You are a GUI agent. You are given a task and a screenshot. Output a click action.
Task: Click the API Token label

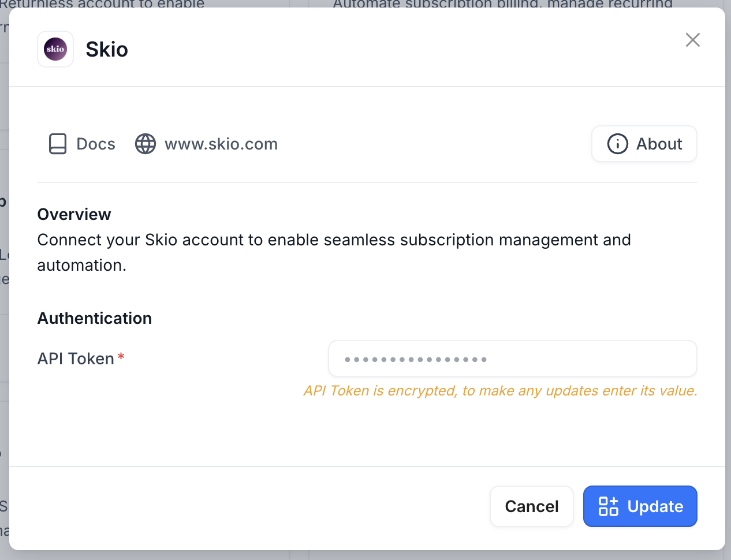click(x=76, y=359)
